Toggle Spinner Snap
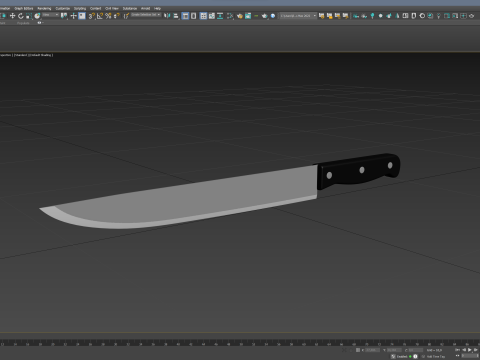The image size is (480, 360). [116, 16]
